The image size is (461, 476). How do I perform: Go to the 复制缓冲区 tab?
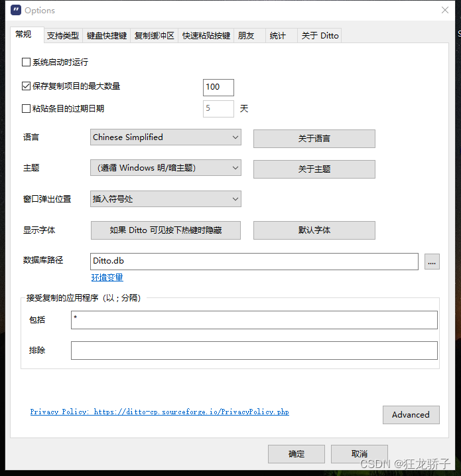(154, 36)
